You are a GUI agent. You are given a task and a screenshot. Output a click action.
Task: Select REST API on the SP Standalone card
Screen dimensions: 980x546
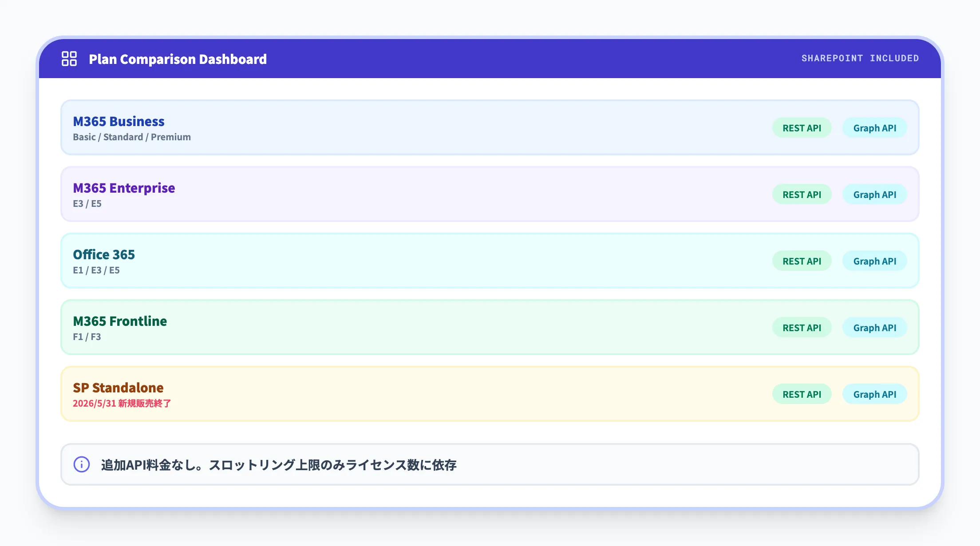pos(802,394)
